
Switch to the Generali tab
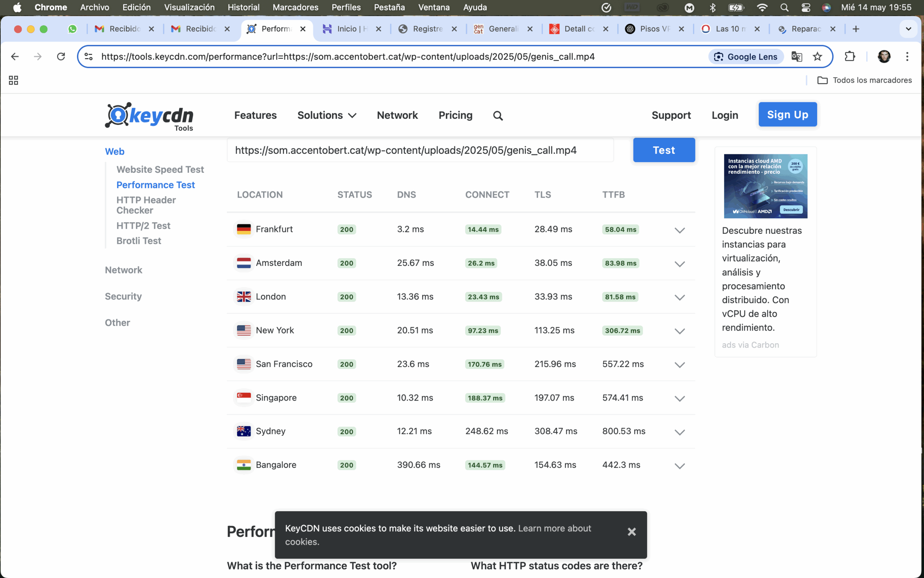[x=503, y=29]
